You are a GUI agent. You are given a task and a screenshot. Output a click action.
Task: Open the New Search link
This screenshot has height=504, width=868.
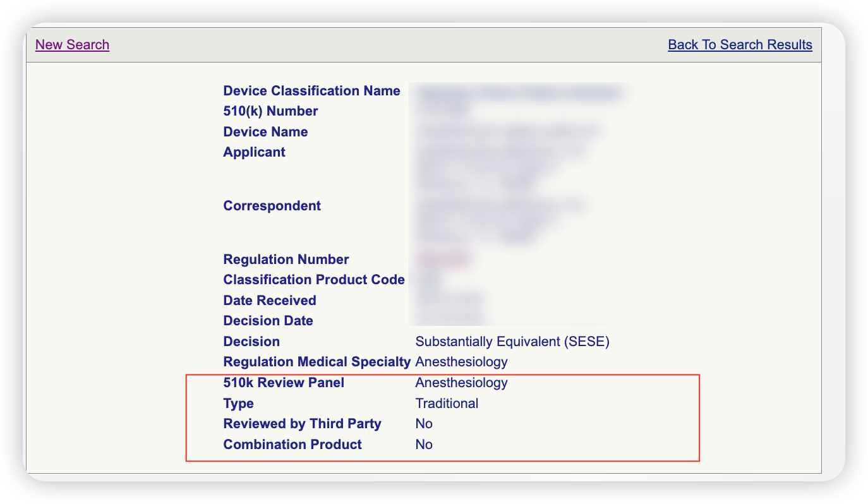tap(72, 44)
